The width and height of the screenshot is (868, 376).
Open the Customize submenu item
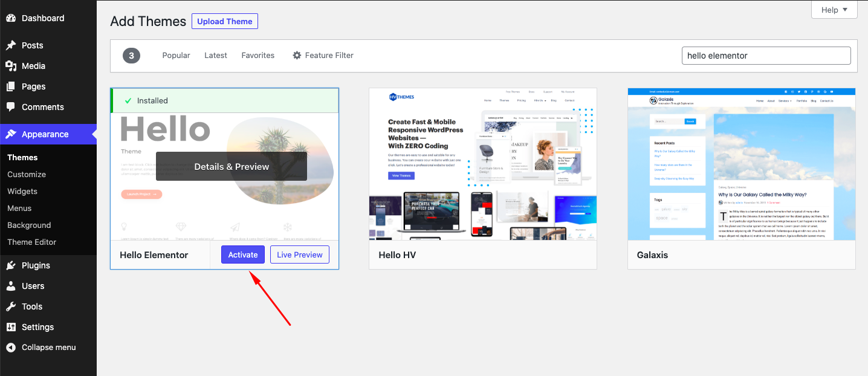27,174
